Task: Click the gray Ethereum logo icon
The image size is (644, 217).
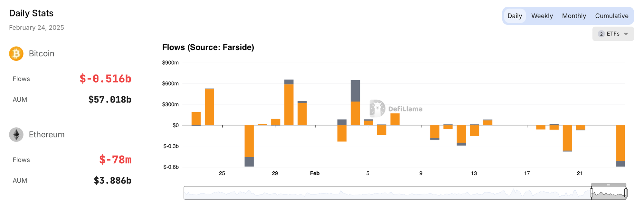Action: coord(16,135)
